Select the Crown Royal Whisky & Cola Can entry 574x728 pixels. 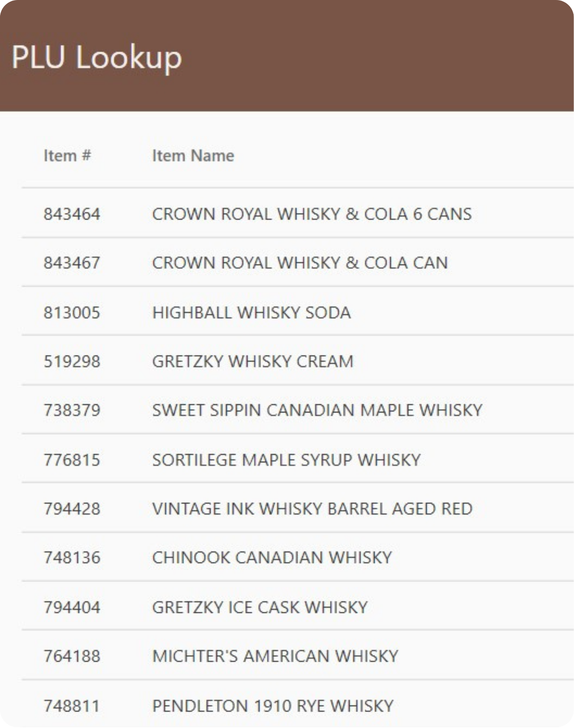click(300, 263)
